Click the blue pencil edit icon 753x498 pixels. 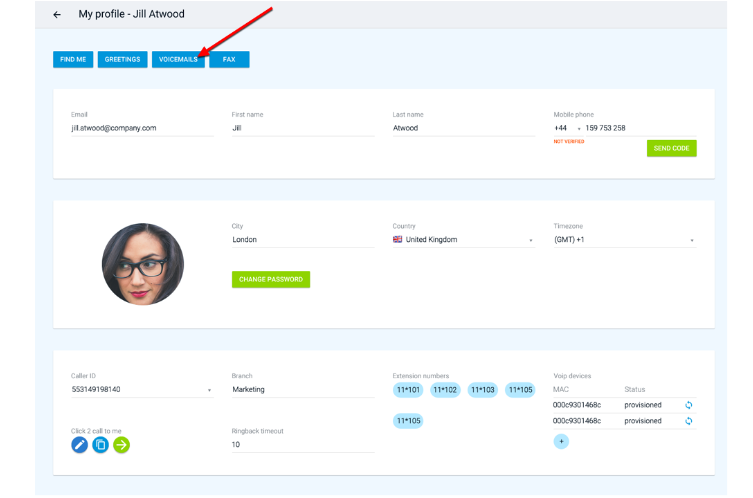(80, 445)
